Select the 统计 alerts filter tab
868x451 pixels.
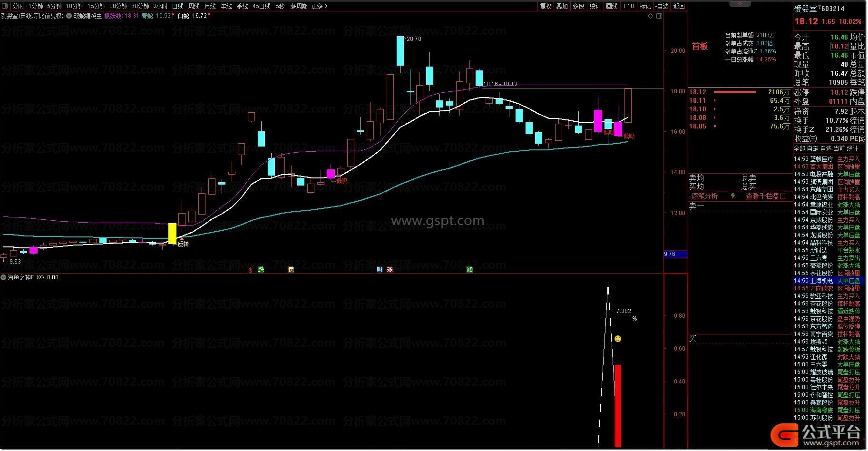pos(852,149)
